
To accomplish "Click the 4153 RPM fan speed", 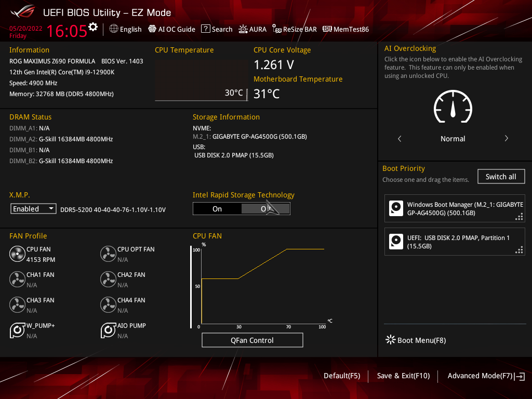I will coord(41,260).
